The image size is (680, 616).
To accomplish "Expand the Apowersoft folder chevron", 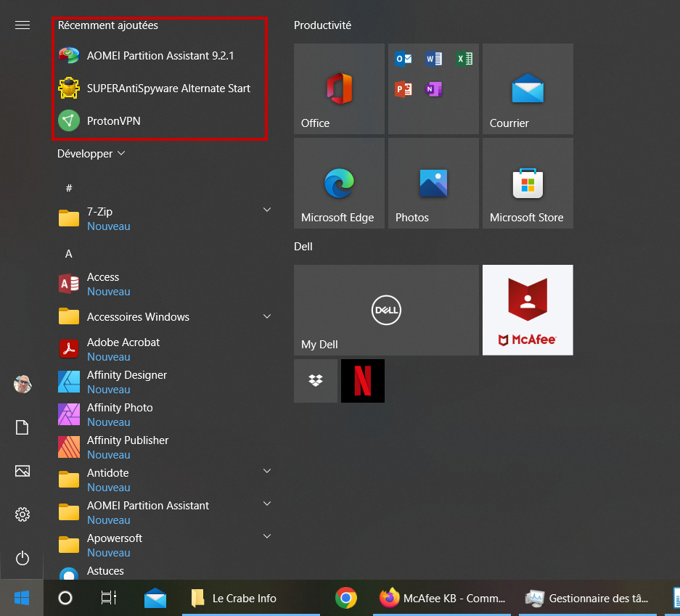I will click(267, 536).
